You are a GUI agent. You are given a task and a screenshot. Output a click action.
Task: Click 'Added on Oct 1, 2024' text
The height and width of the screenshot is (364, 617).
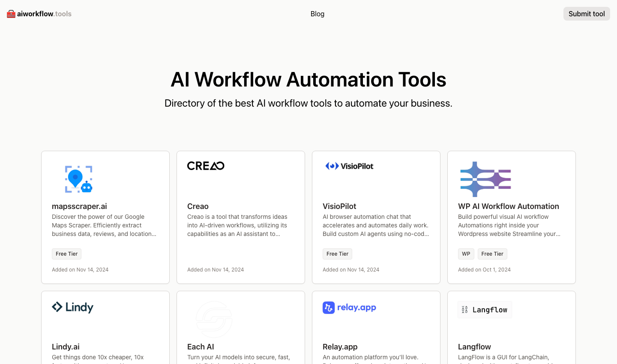484,270
